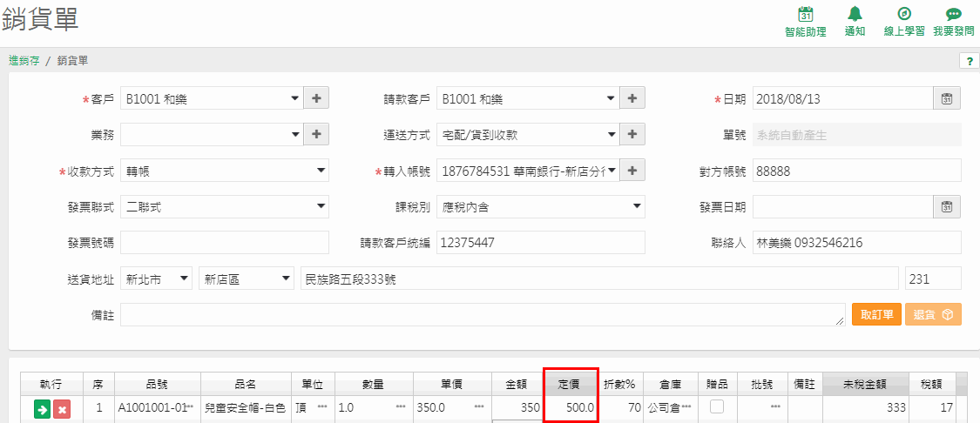
Task: Add a new 業務 with plus button
Action: 316,134
